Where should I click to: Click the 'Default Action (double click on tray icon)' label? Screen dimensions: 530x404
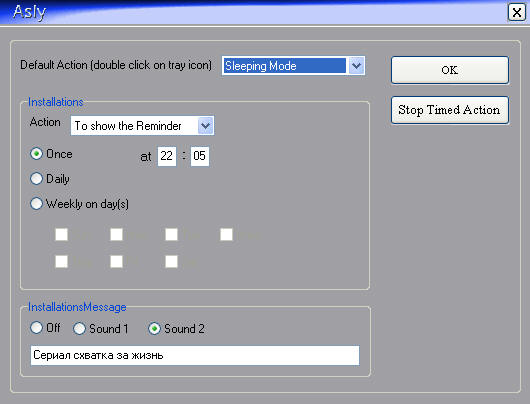pos(116,65)
